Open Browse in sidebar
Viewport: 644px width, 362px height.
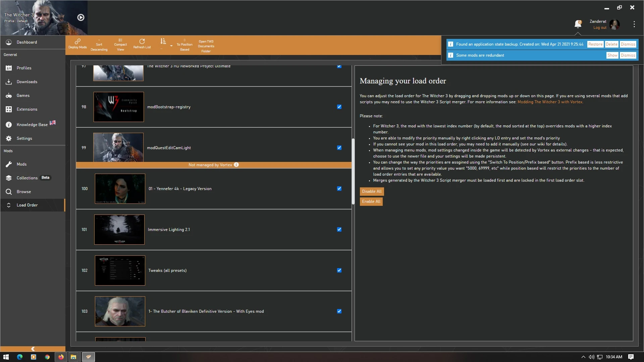33,192
